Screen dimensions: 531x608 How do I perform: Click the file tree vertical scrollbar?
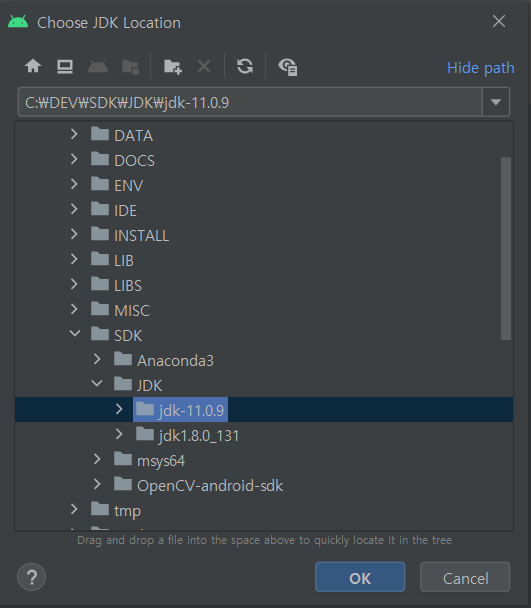505,249
